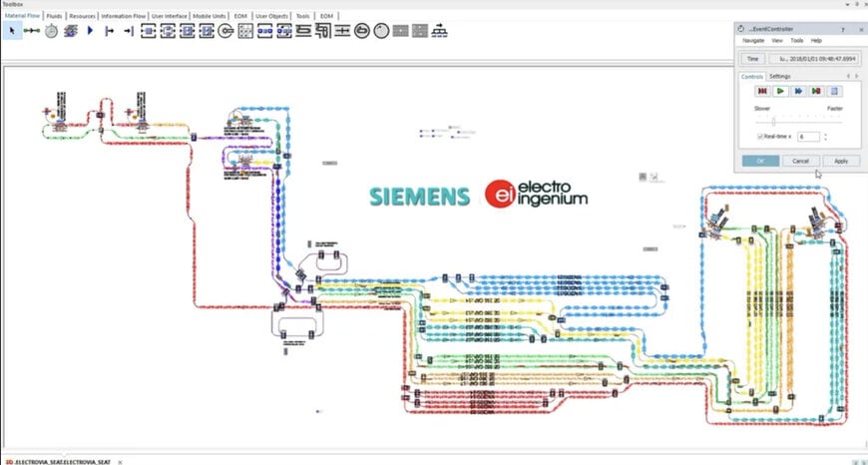The width and height of the screenshot is (868, 465).
Task: Select the Store grid icon
Action: click(x=245, y=31)
